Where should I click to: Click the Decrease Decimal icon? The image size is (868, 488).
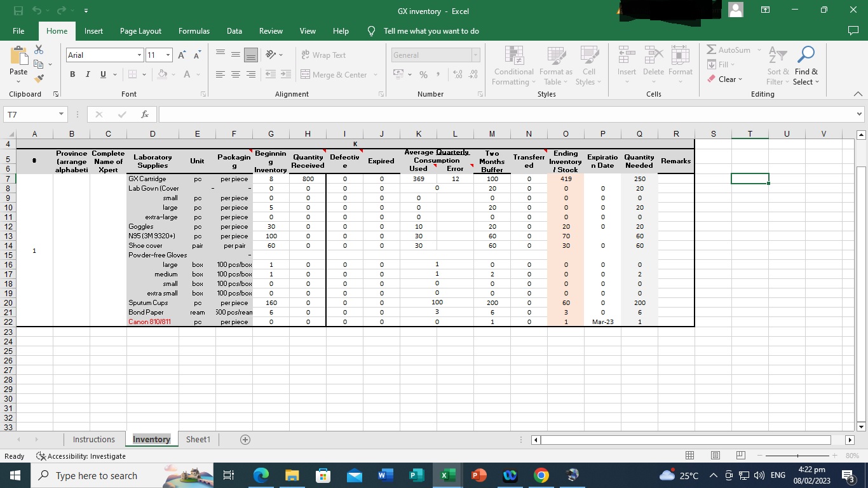click(473, 74)
